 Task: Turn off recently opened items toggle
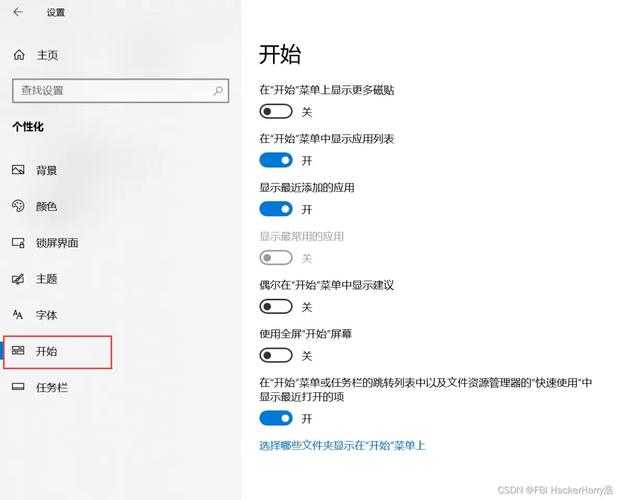tap(276, 418)
